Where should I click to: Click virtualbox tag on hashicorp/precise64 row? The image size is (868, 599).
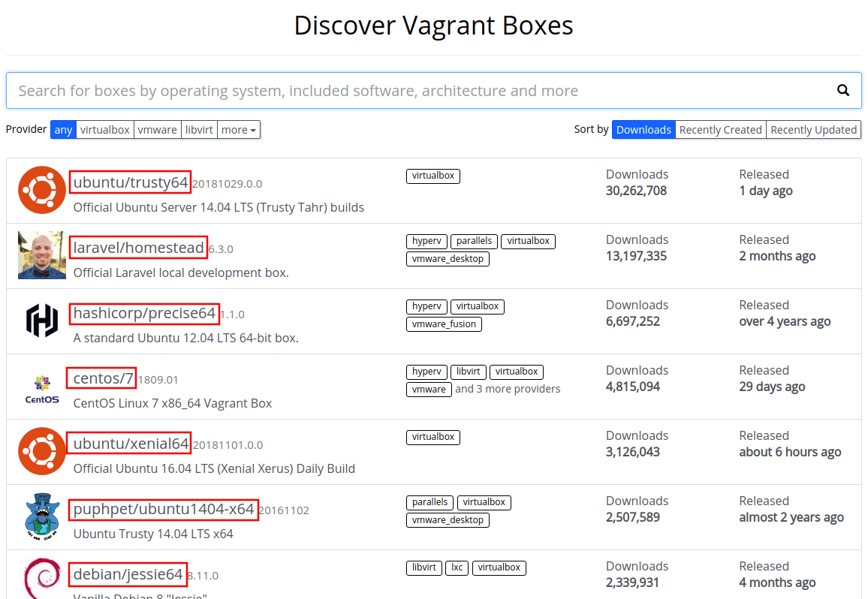click(x=478, y=307)
